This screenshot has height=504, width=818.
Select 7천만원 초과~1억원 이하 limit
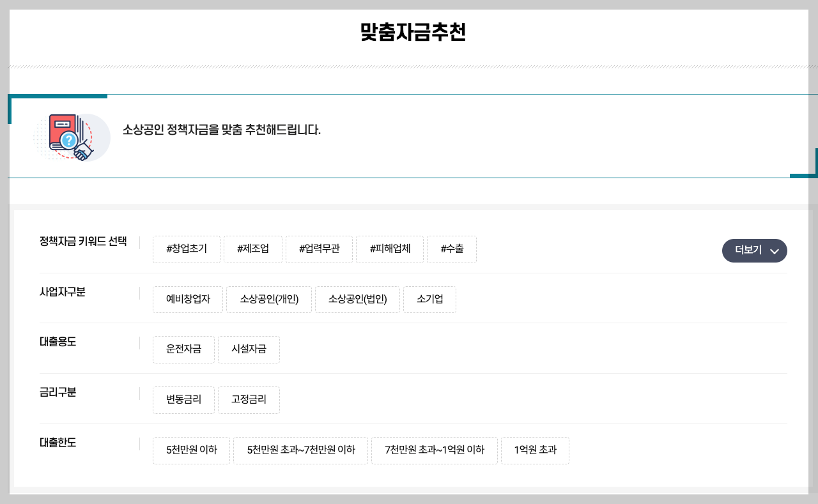click(x=434, y=450)
